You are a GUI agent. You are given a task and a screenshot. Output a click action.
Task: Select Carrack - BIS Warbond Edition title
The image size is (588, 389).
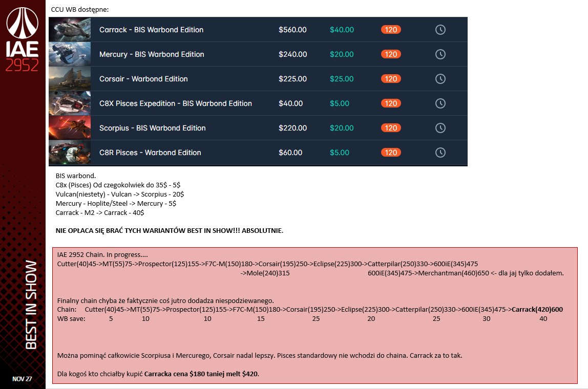(x=151, y=30)
